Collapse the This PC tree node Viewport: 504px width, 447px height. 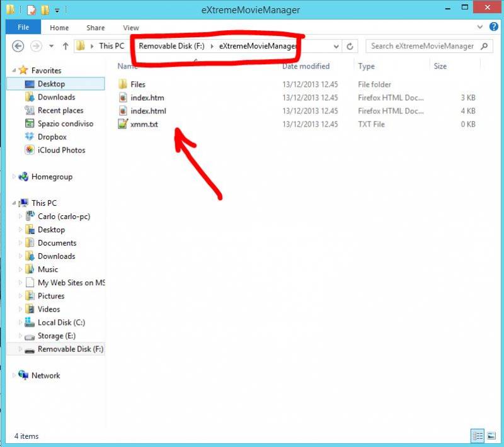(x=14, y=203)
